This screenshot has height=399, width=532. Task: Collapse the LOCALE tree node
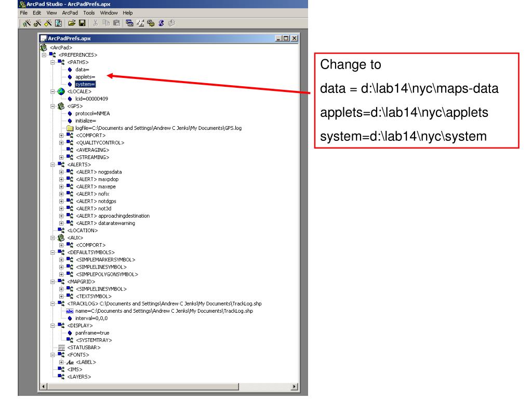coord(52,91)
